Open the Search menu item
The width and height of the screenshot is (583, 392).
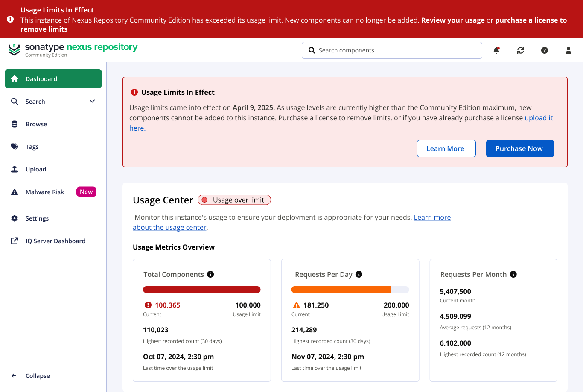53,102
